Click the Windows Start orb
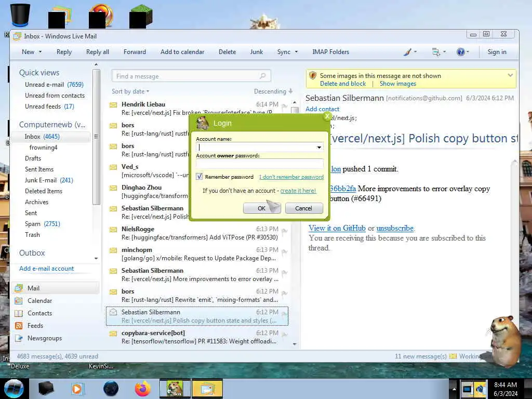This screenshot has height=399, width=532. point(14,389)
